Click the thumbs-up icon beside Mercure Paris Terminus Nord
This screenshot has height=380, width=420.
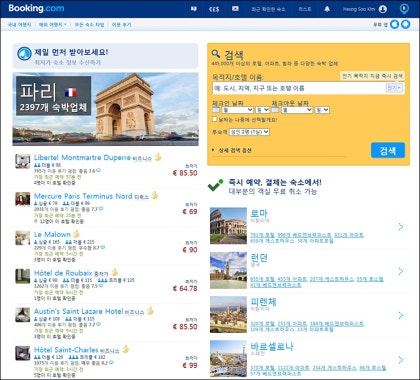tap(154, 195)
